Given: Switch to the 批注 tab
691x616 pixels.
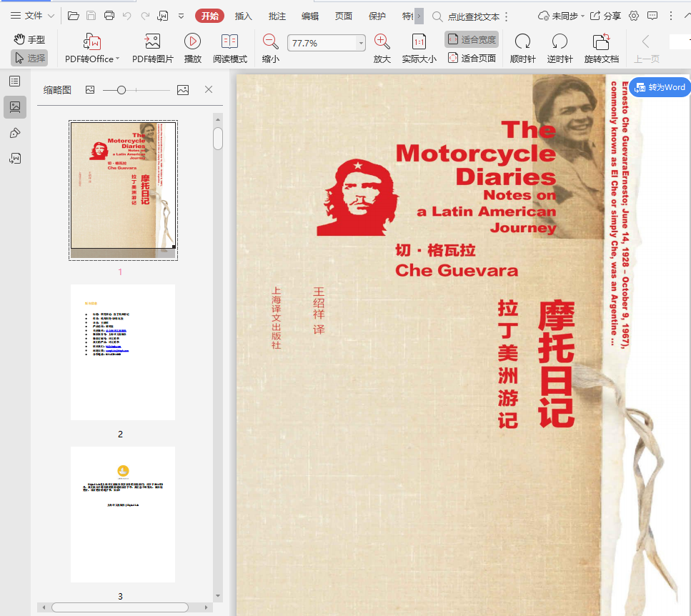Looking at the screenshot, I should (277, 16).
